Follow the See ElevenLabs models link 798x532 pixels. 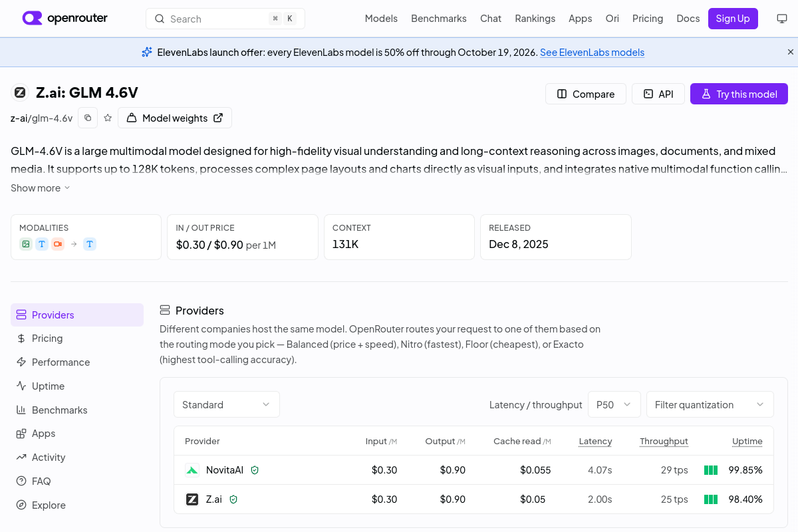click(592, 53)
